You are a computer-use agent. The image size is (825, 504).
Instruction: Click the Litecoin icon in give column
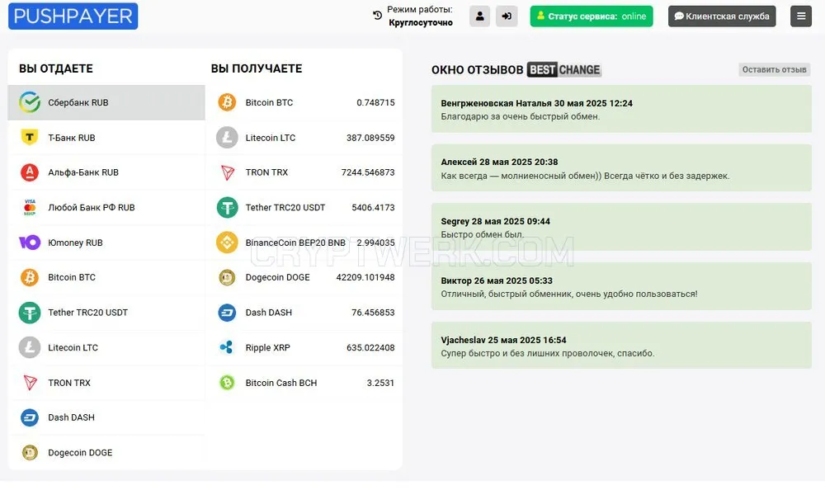tap(30, 347)
